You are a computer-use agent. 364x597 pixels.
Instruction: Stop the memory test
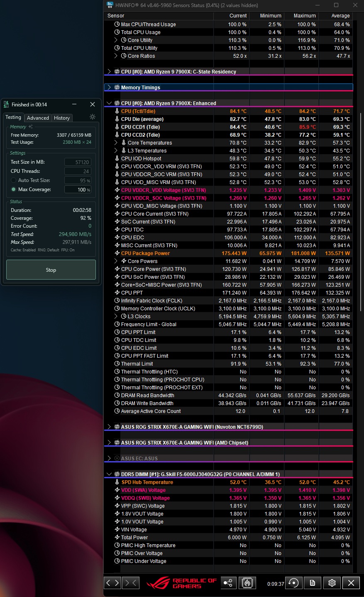(51, 270)
